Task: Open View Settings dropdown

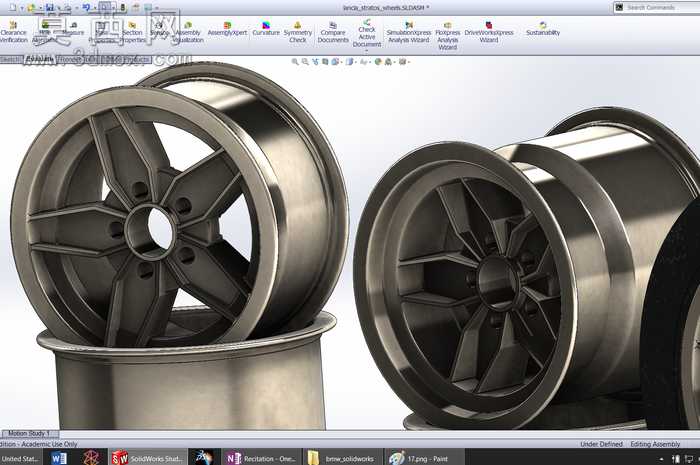Action: pos(404,62)
